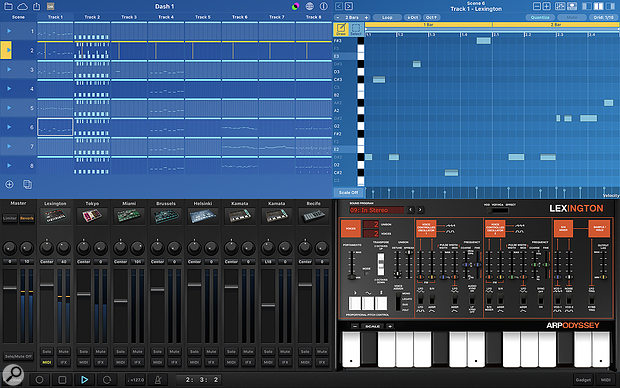
Task: Toggle Mute on Recife channel
Action: pos(322,351)
